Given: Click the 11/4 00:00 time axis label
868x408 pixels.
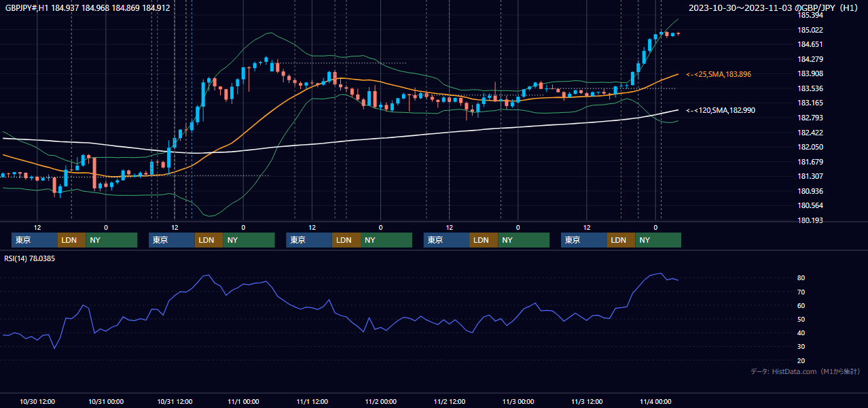Looking at the screenshot, I should pyautogui.click(x=655, y=402).
